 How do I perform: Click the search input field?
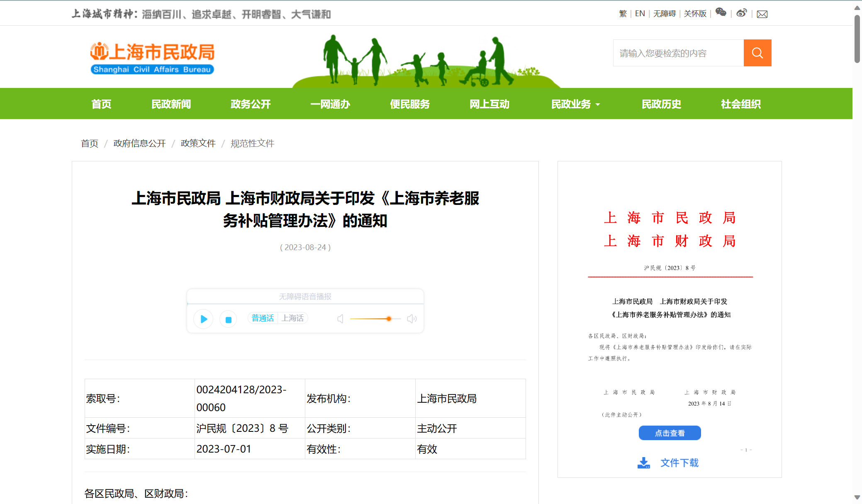coord(678,53)
